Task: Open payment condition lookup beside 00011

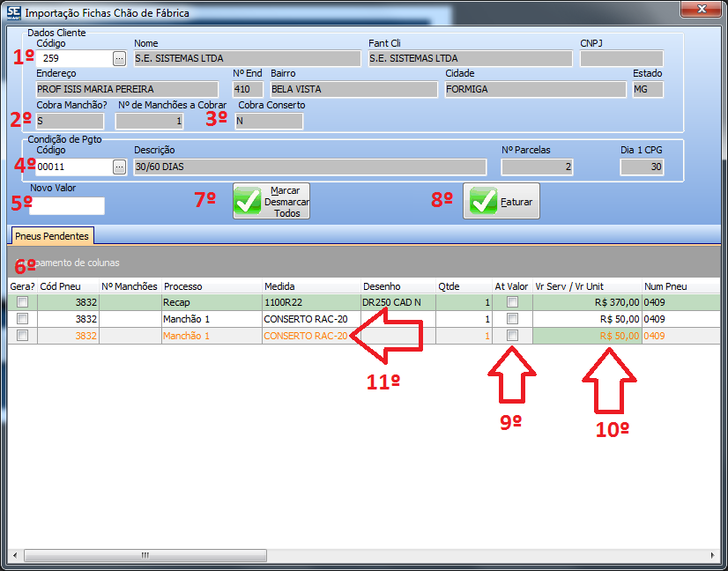Action: point(120,167)
